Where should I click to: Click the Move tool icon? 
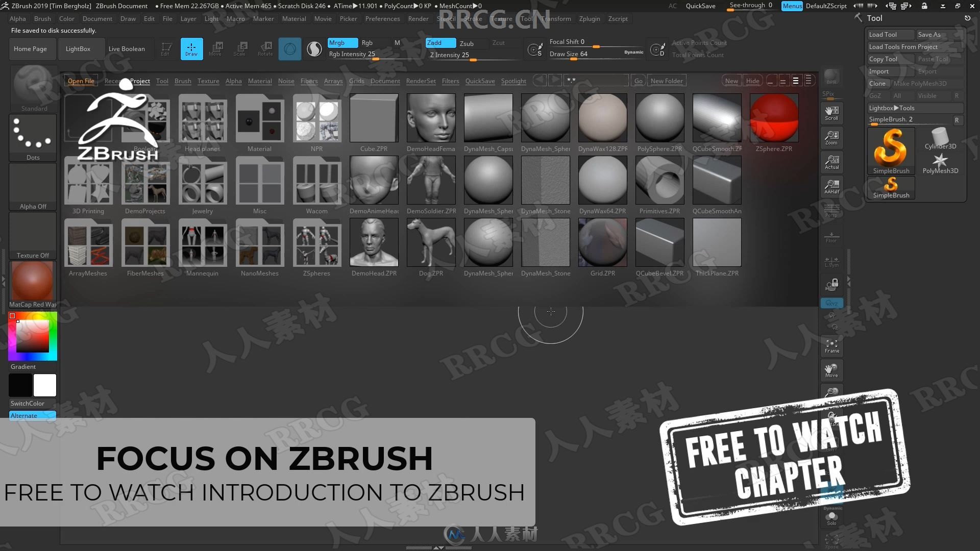[216, 48]
